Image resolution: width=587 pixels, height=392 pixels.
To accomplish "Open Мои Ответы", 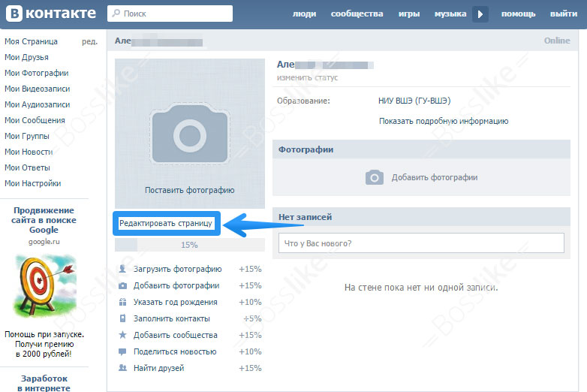I will point(27,167).
